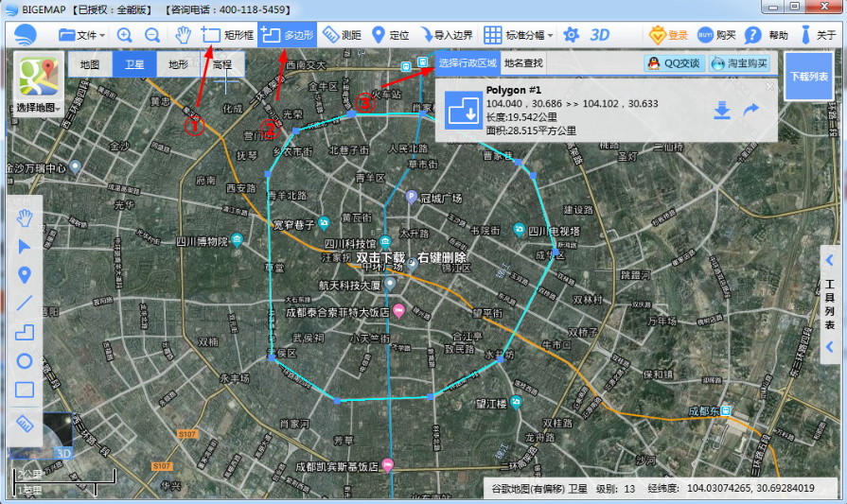Click the share arrow icon in Polygon panel
Viewport: 847px width, 504px height.
coord(751,111)
